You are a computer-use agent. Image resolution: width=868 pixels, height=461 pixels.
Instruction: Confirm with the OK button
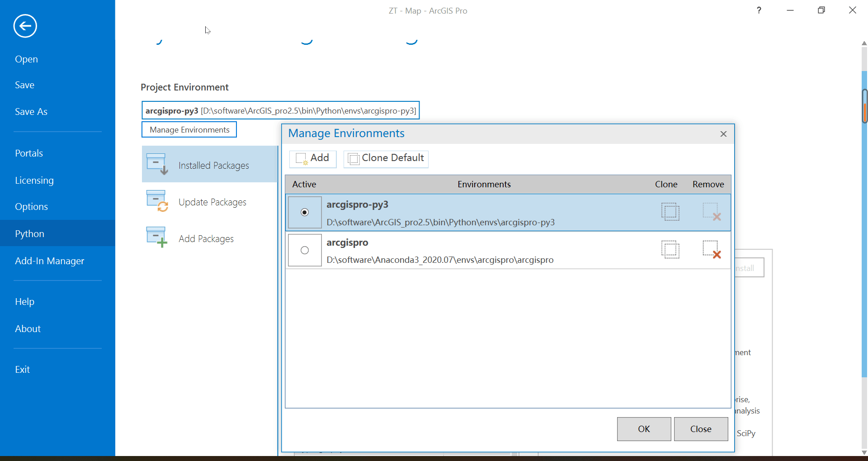[x=644, y=429]
